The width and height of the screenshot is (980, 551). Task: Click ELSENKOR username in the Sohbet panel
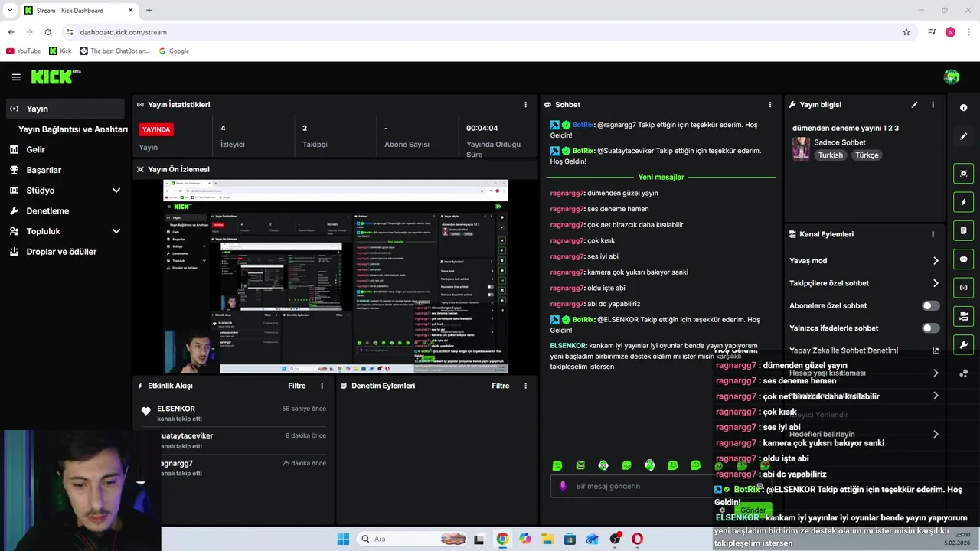tap(568, 346)
